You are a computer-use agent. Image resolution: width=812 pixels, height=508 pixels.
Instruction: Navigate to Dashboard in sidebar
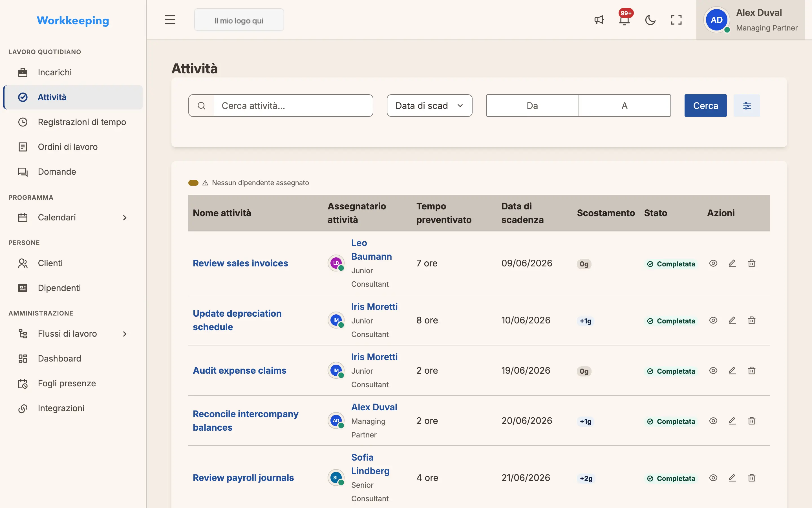tap(73, 358)
